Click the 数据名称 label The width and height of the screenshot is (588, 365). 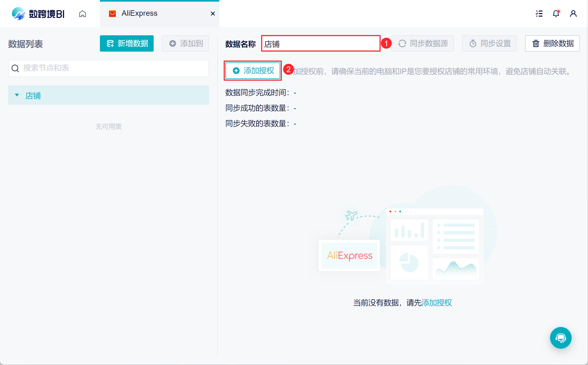click(x=241, y=44)
